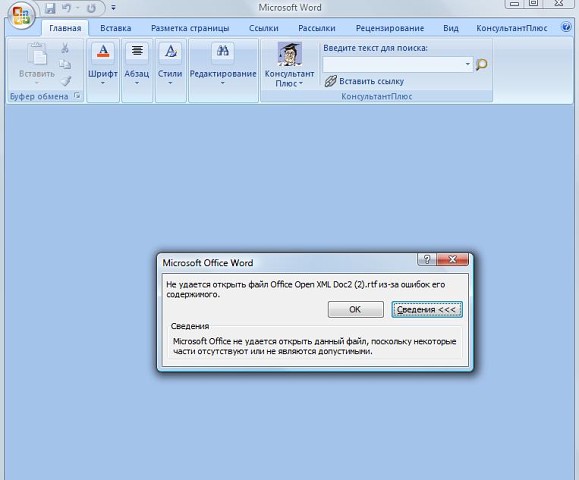The image size is (579, 480).
Task: Click the Save icon in quick access toolbar
Action: [50, 8]
